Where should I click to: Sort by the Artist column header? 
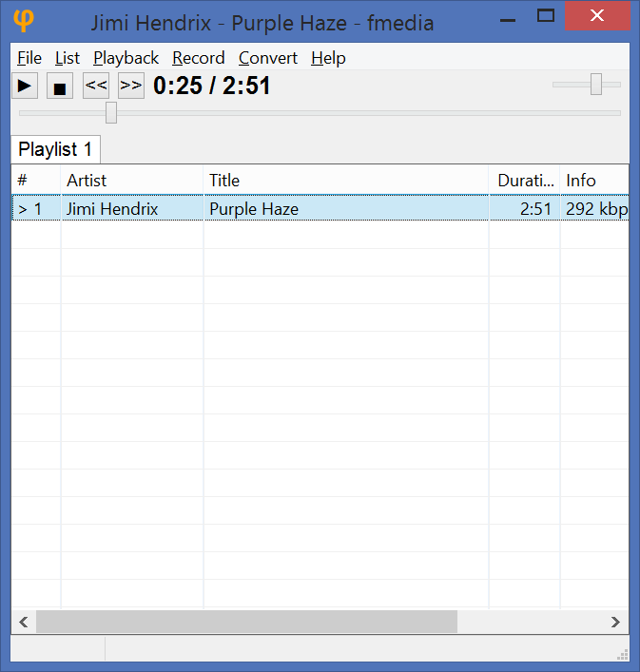click(x=132, y=181)
